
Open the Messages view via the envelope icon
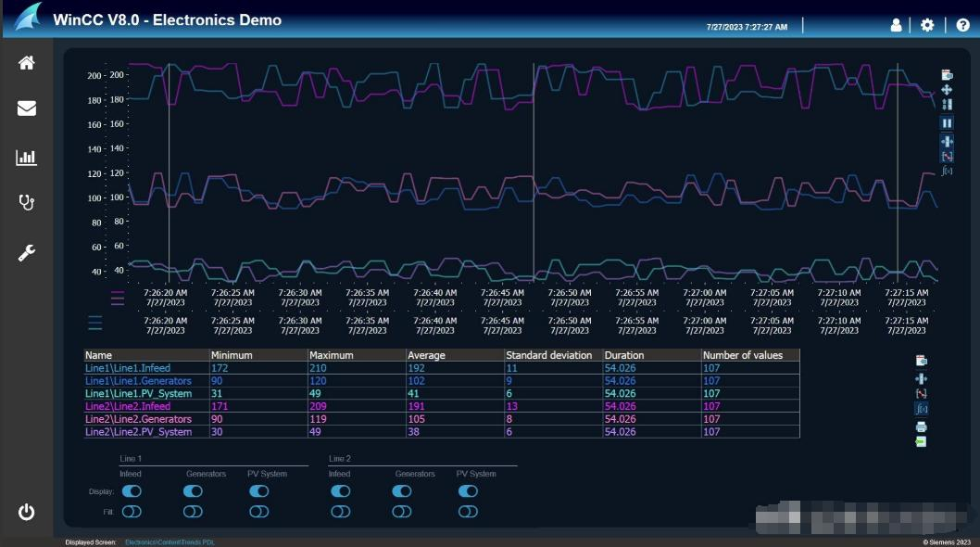26,107
